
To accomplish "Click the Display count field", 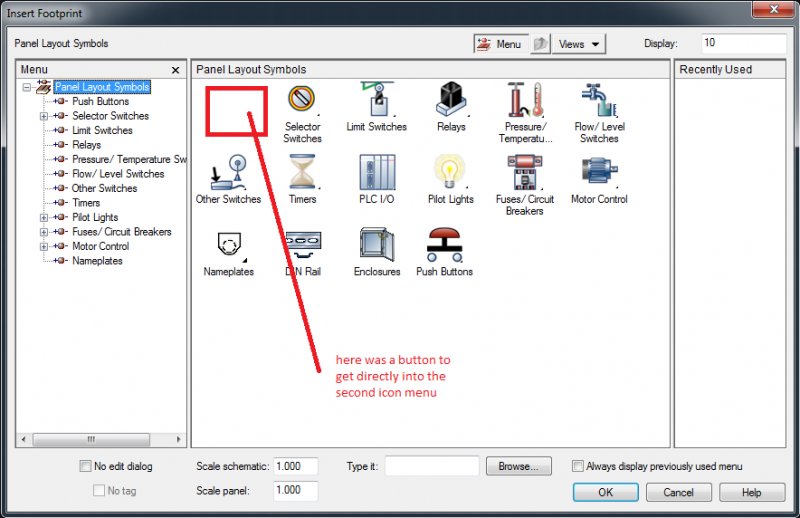I will click(x=743, y=43).
